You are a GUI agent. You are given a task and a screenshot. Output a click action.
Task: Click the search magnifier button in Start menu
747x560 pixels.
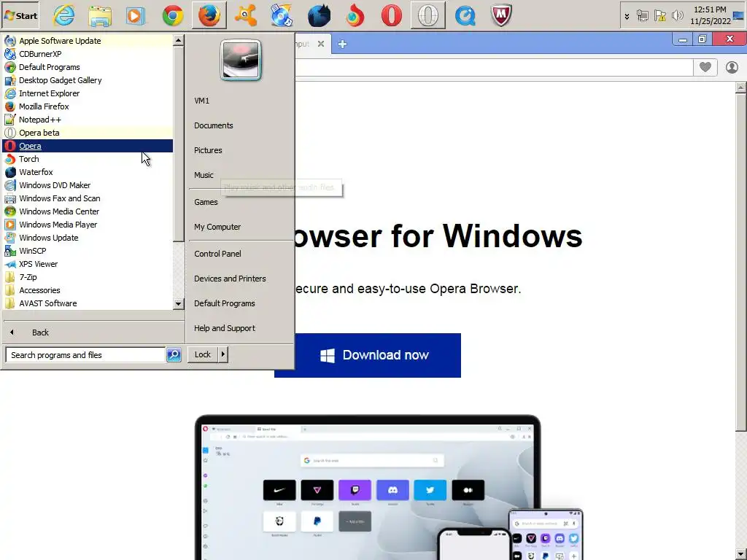click(174, 355)
